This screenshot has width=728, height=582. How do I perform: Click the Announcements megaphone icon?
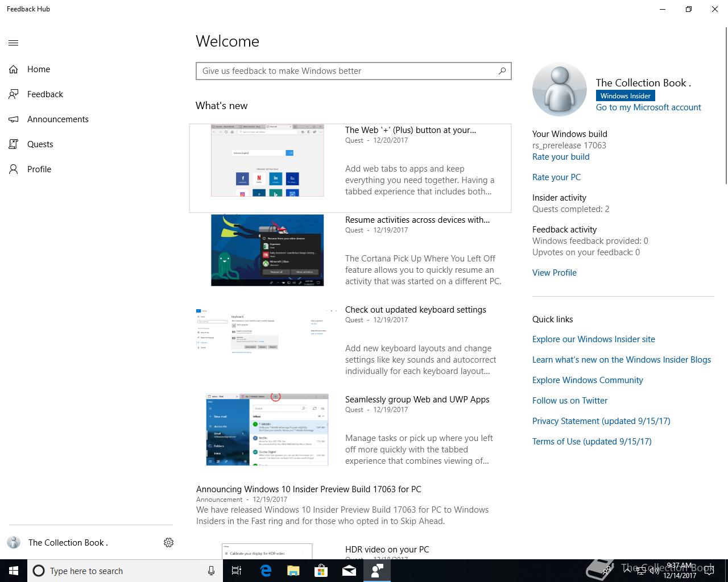(14, 119)
